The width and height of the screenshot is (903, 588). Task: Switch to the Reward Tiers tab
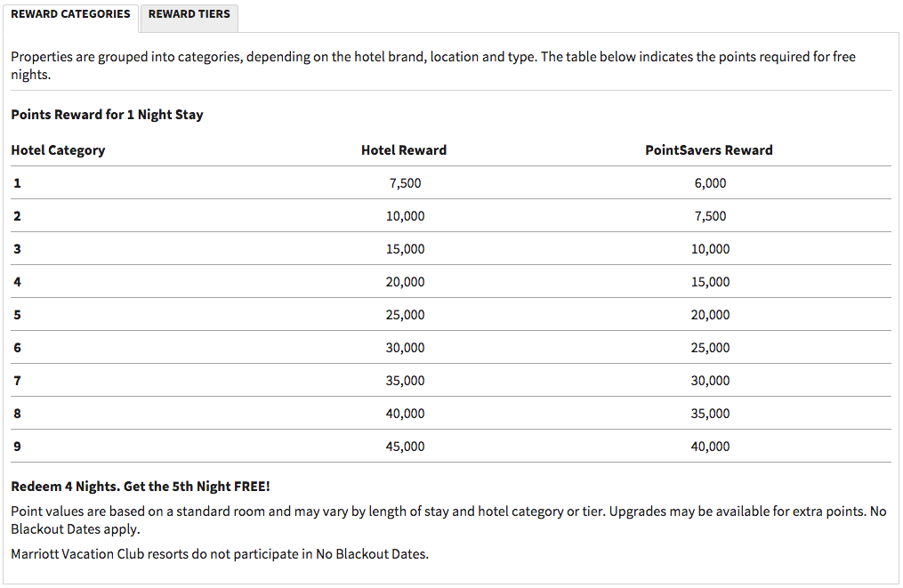pos(189,14)
